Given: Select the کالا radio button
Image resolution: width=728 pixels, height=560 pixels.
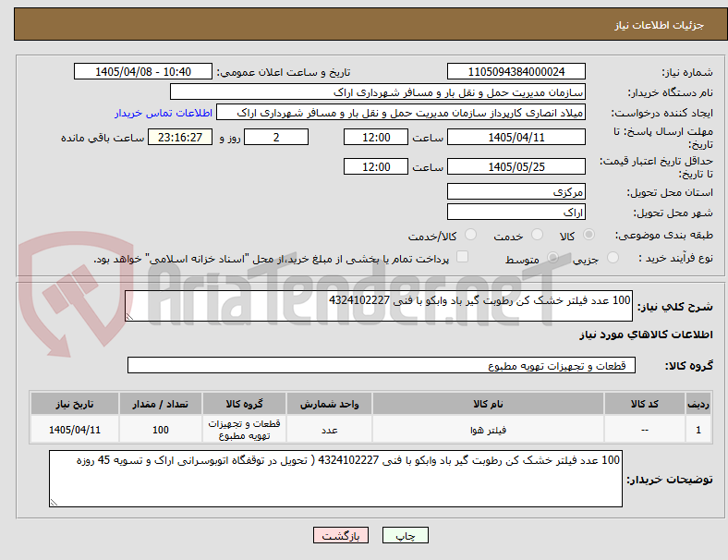Looking at the screenshot, I should tap(588, 235).
